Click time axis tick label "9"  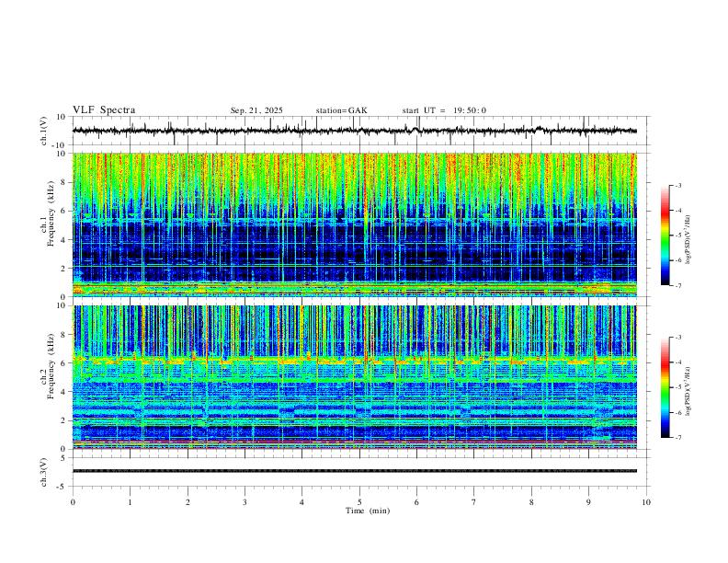click(x=588, y=502)
